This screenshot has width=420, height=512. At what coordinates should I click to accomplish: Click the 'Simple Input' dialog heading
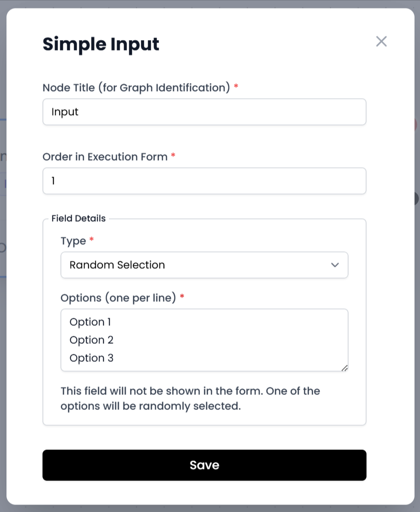tap(100, 44)
